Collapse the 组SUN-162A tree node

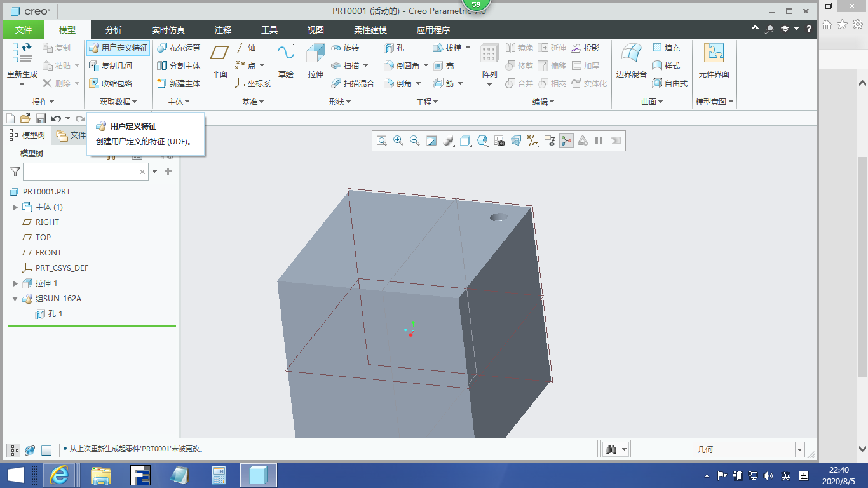[x=16, y=299]
